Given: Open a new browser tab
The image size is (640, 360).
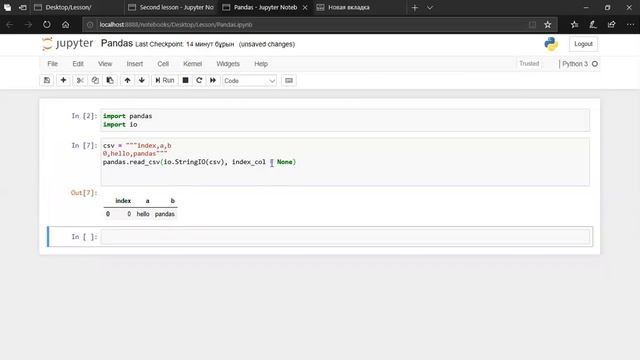Looking at the screenshot, I should pos(415,8).
